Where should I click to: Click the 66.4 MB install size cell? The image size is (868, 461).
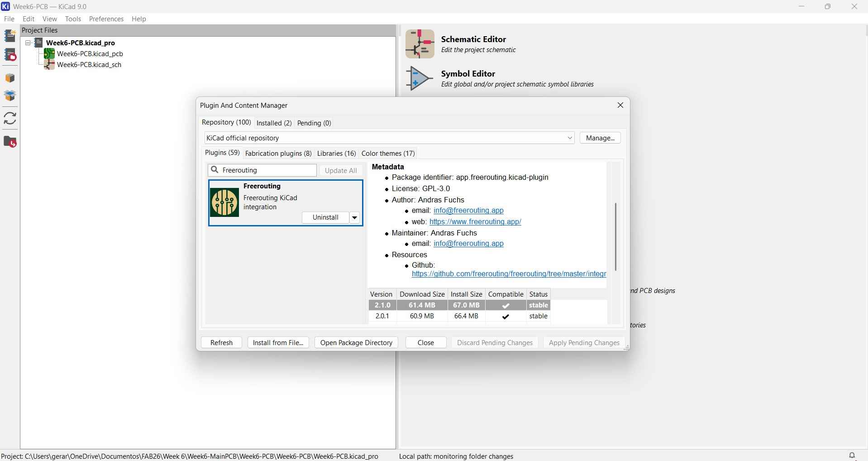(x=467, y=316)
